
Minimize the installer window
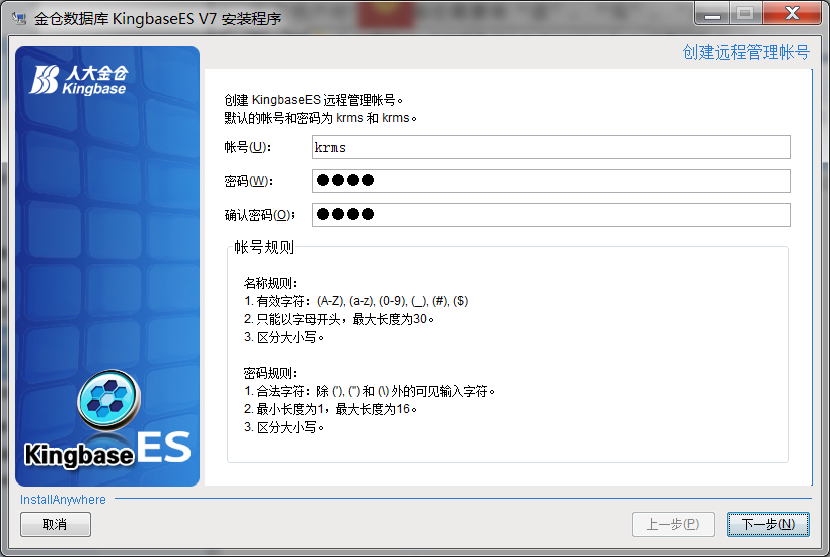[x=712, y=14]
